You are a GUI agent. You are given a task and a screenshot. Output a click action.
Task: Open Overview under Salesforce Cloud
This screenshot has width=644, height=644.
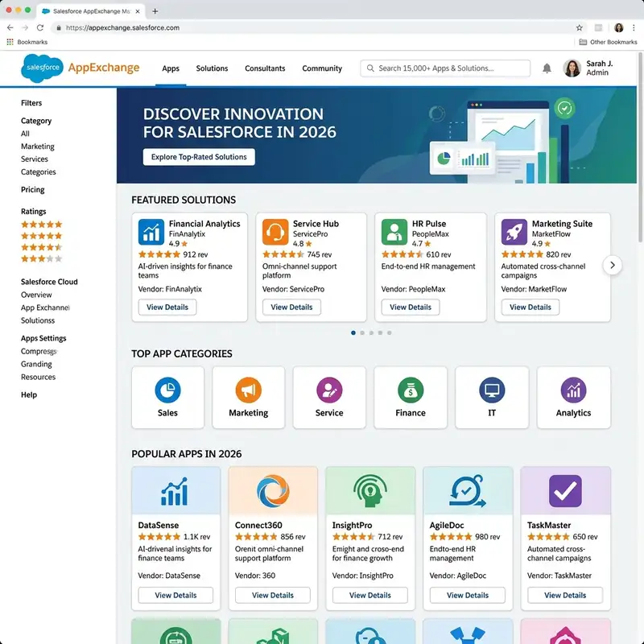36,295
